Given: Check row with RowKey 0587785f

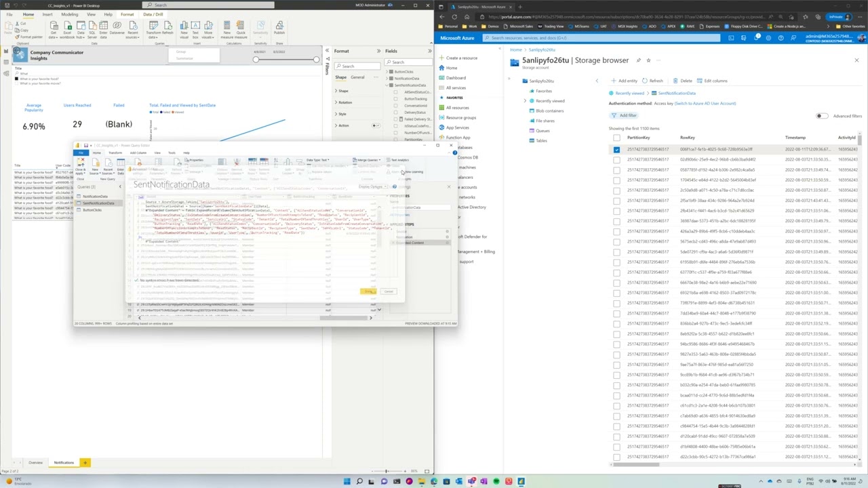Looking at the screenshot, I should (x=616, y=169).
